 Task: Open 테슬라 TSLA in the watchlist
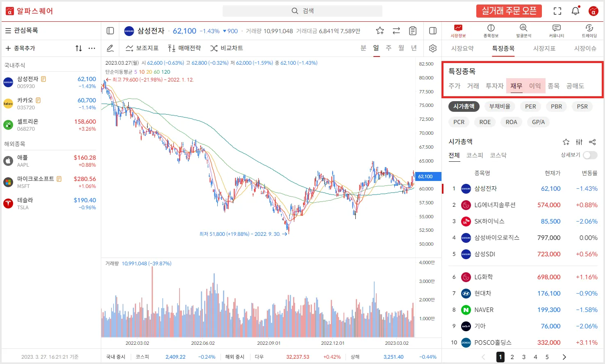coord(50,203)
